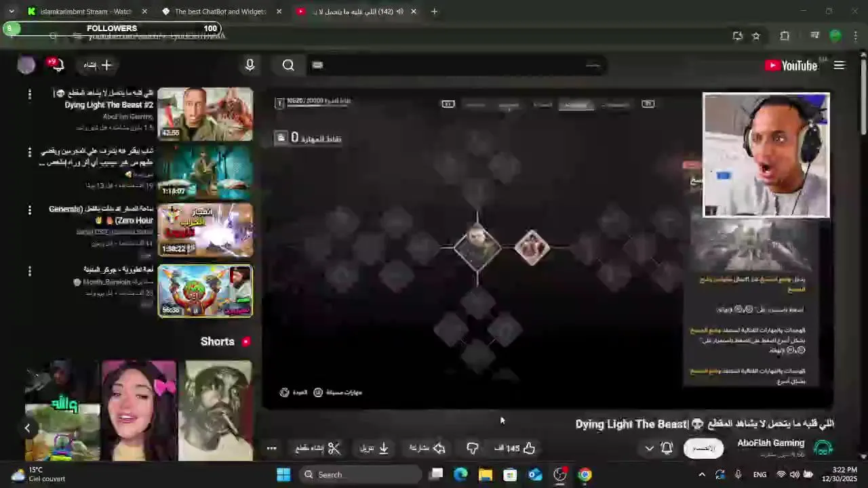This screenshot has height=488, width=868.
Task: Open File Explorer from the taskbar
Action: 486,474
